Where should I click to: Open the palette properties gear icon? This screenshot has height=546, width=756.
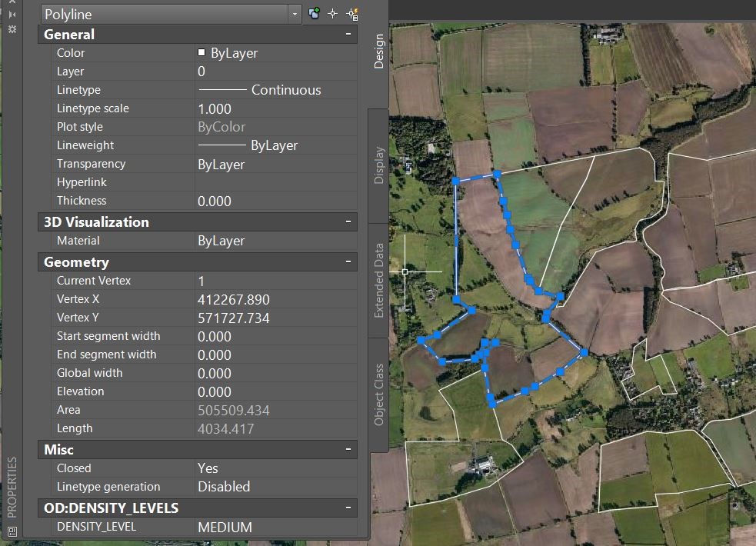[12, 29]
